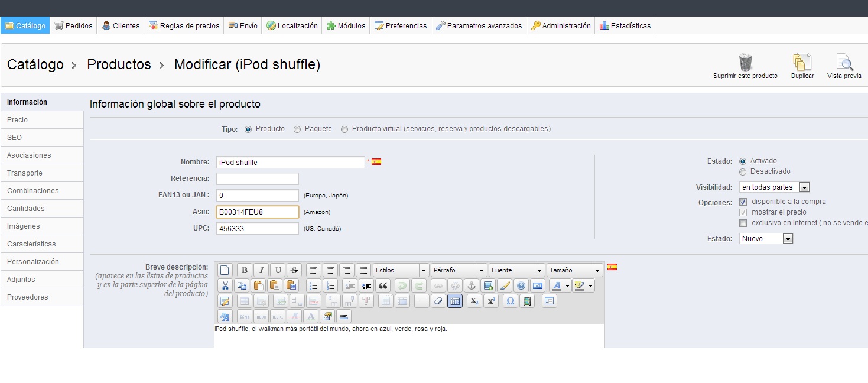Justify text fully in editor

coord(363,270)
